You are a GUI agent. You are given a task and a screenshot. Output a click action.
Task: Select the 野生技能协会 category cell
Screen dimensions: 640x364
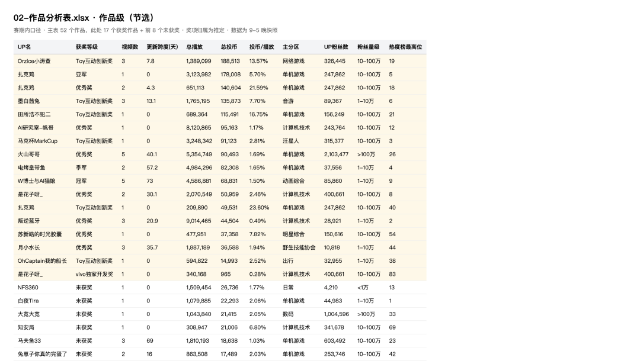coord(299,247)
